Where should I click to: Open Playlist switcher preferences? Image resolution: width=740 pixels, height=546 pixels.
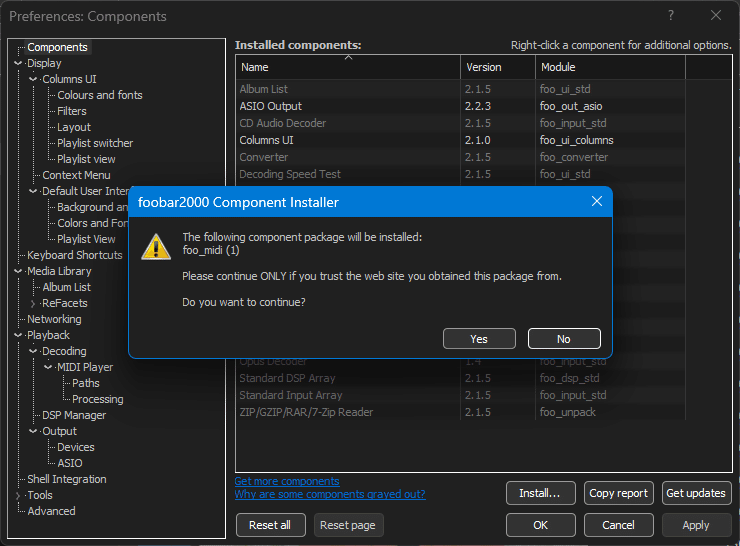(x=95, y=143)
